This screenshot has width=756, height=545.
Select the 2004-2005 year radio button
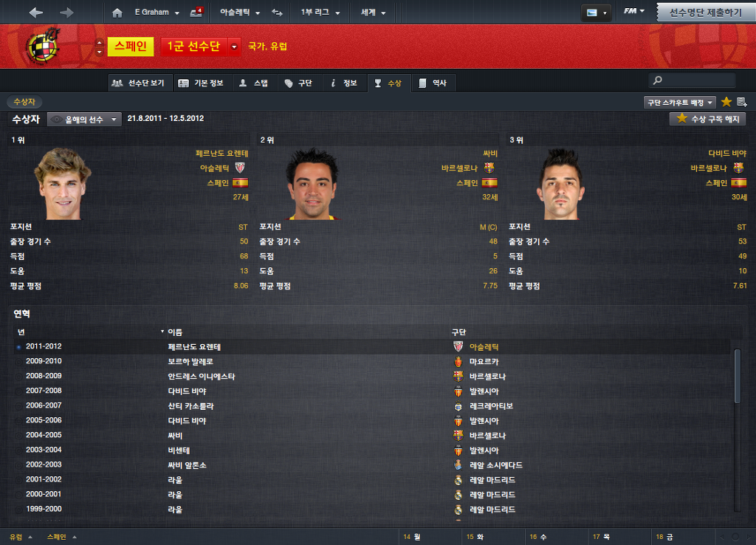click(18, 436)
